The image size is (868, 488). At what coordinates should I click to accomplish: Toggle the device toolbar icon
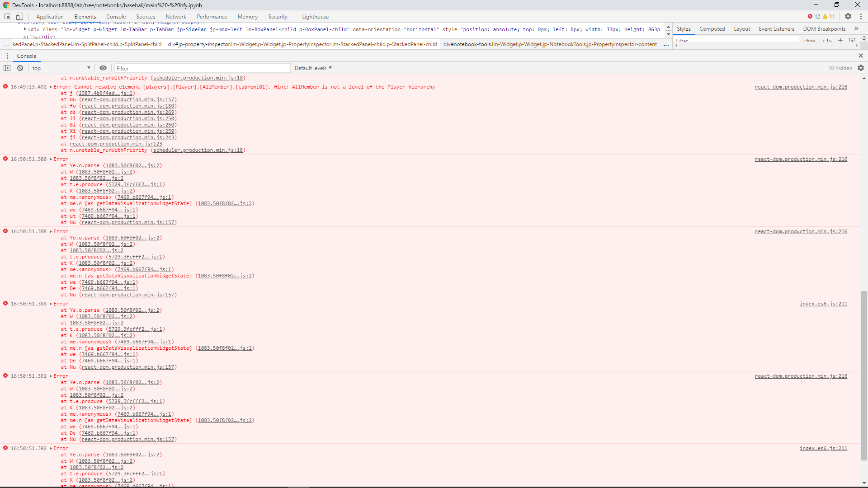(19, 16)
